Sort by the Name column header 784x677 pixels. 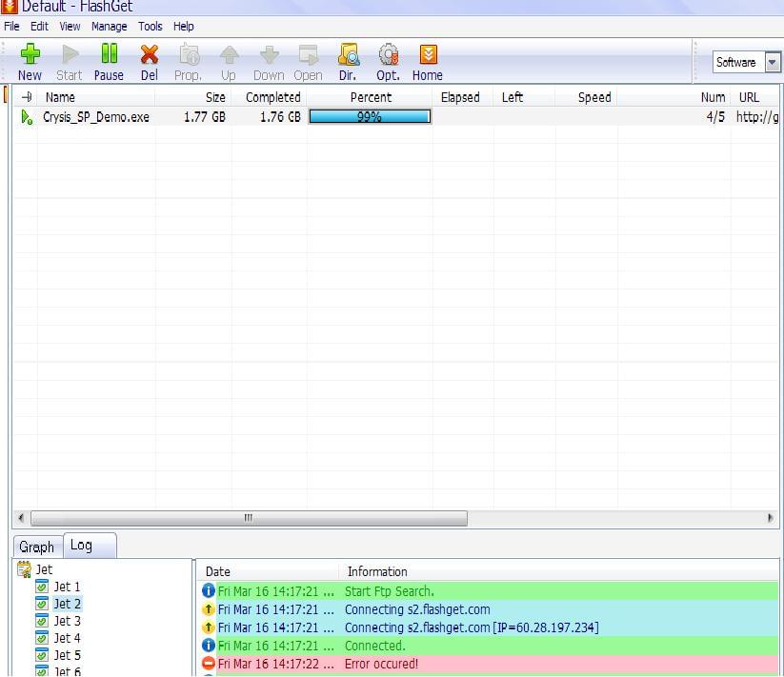(x=96, y=97)
